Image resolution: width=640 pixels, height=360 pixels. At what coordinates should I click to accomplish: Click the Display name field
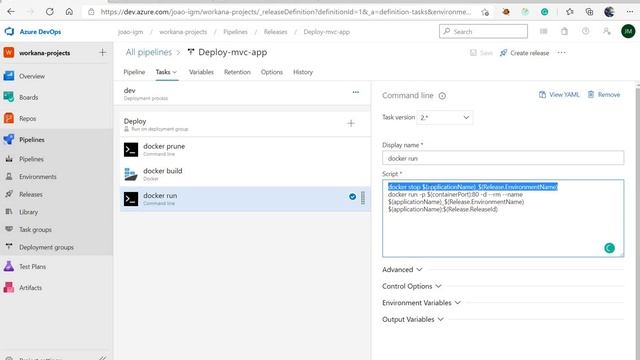point(503,158)
